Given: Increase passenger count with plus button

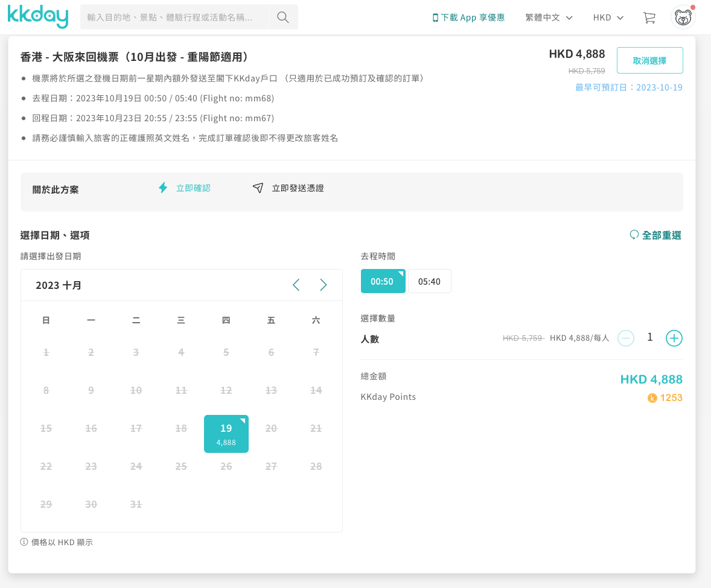Looking at the screenshot, I should 674,338.
